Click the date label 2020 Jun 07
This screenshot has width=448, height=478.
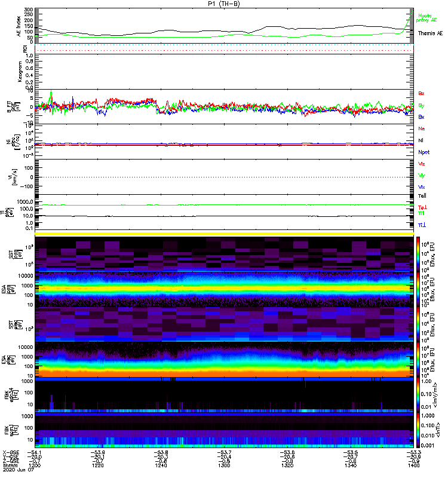pos(19,470)
